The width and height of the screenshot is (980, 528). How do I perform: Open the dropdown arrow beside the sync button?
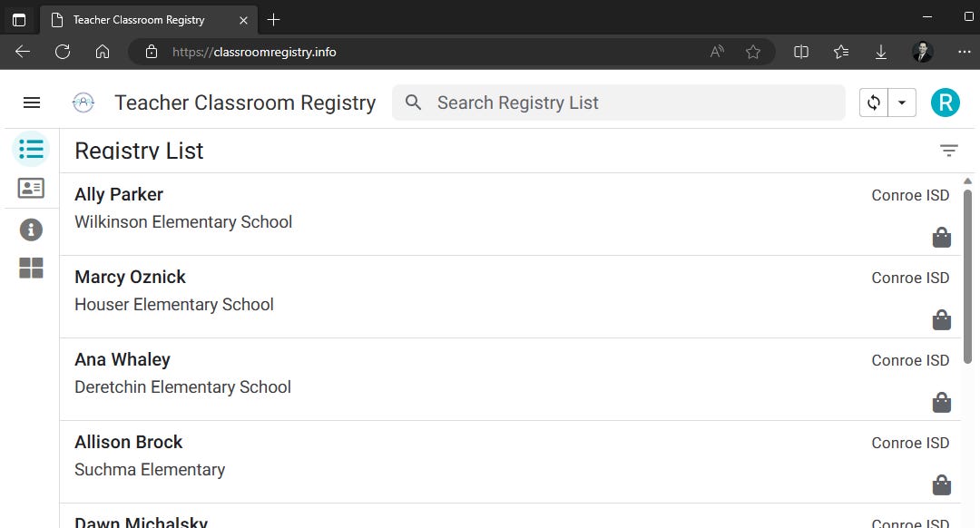coord(902,102)
